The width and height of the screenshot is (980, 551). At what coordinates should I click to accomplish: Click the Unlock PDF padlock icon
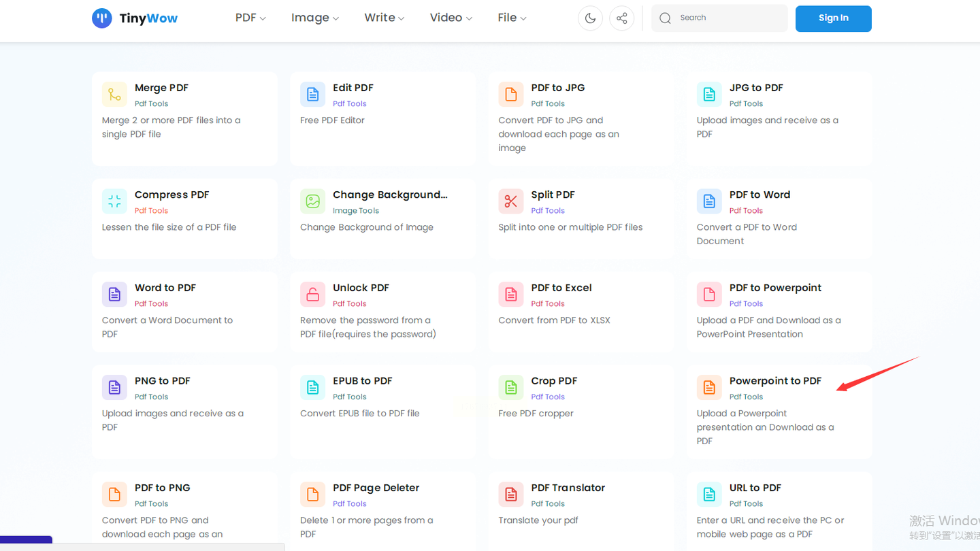click(312, 295)
